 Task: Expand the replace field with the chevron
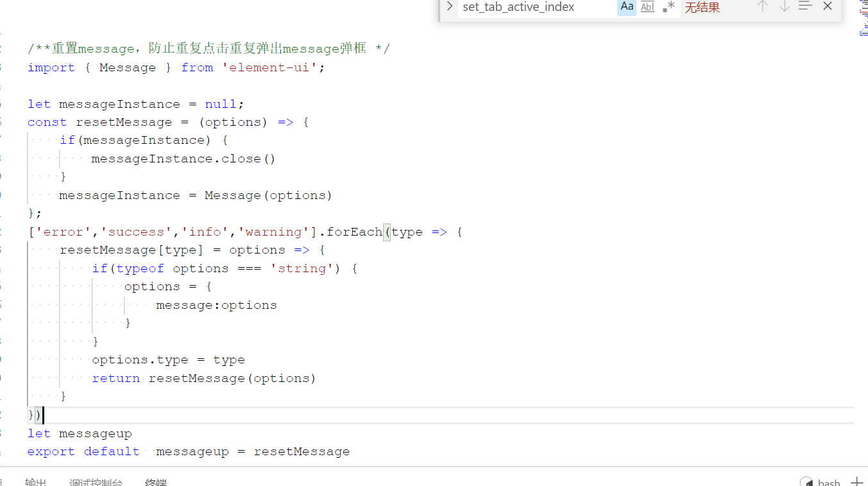(x=449, y=7)
